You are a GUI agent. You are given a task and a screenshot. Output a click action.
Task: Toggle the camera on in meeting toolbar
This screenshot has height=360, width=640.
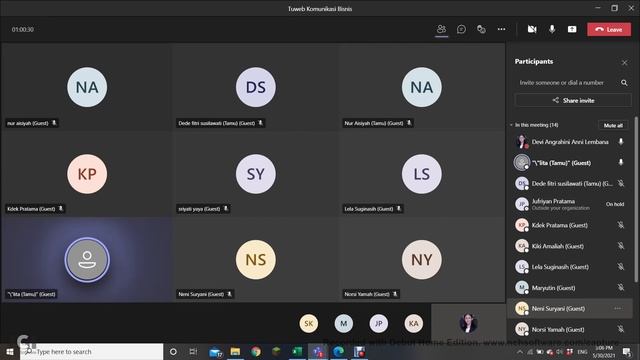point(532,29)
